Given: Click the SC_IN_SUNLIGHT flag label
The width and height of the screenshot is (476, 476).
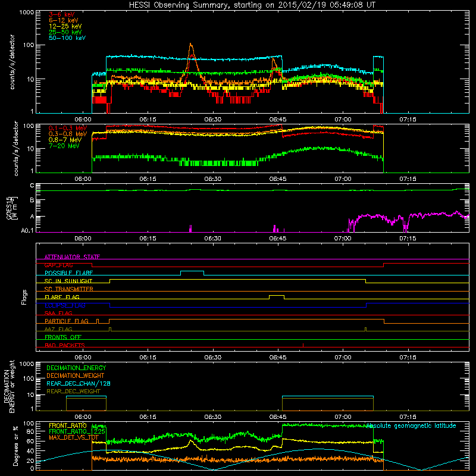Looking at the screenshot, I should 68,281.
